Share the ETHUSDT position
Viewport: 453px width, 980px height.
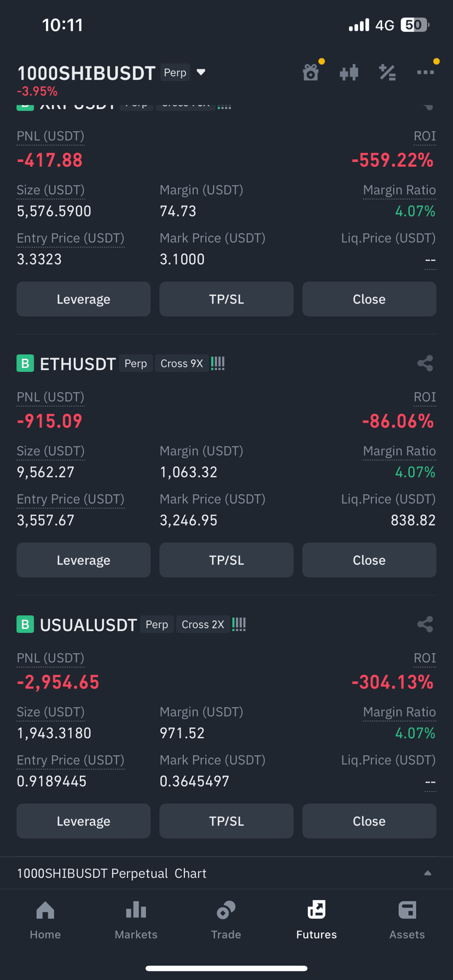click(425, 363)
